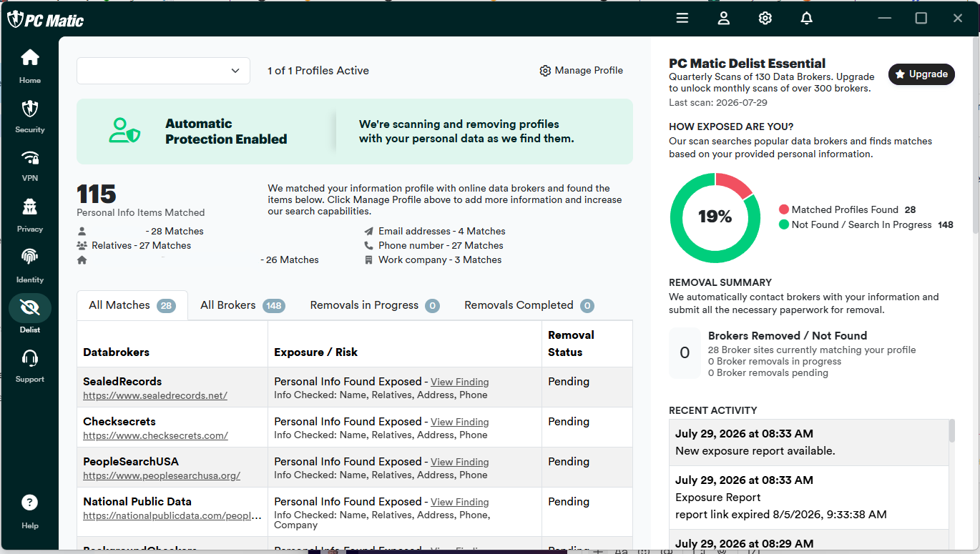This screenshot has width=980, height=554.
Task: Open the peoplesearchusa.org link
Action: 162,475
